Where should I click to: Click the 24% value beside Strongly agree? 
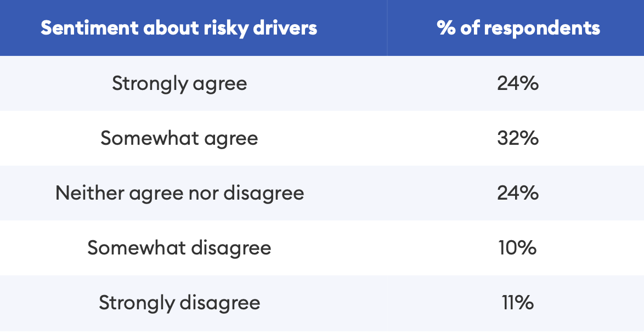coord(518,83)
